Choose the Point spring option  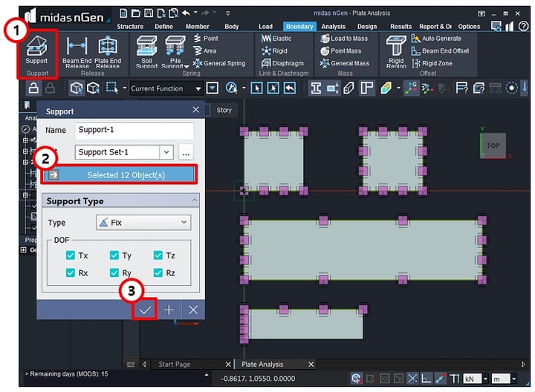point(206,38)
